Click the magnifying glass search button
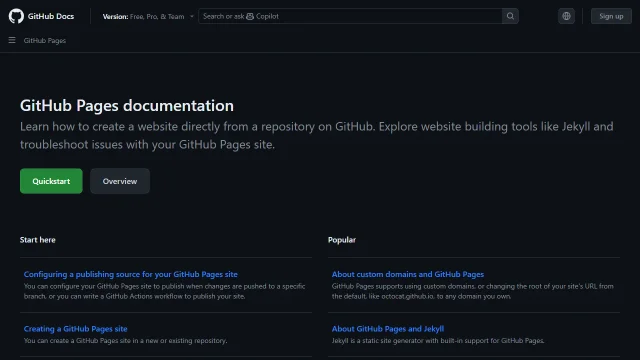This screenshot has width=640, height=360. click(x=510, y=16)
